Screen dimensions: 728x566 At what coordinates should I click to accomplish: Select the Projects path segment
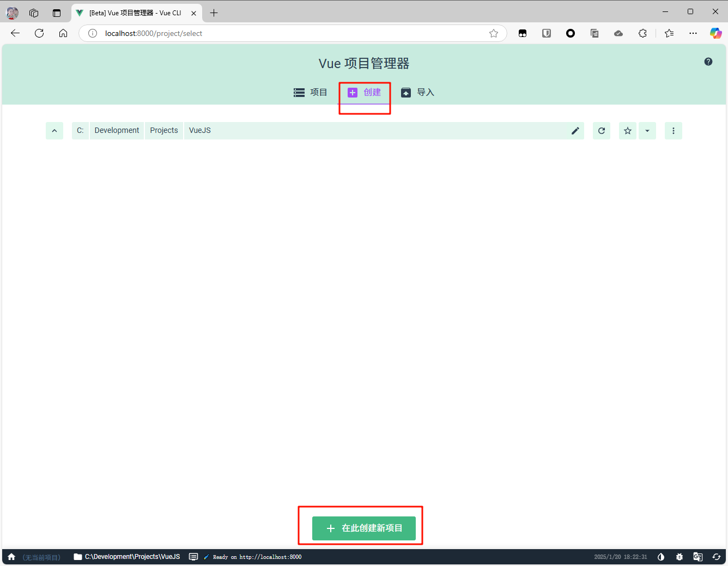click(x=164, y=131)
